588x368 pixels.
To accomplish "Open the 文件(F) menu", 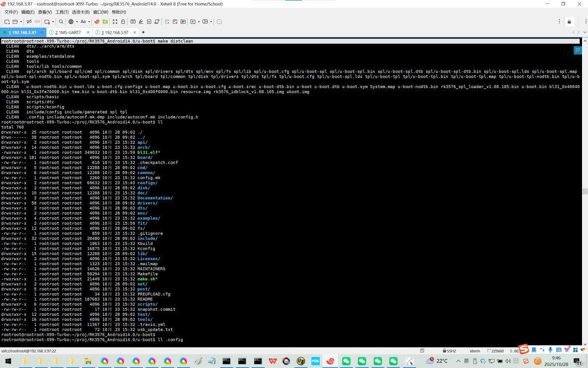I will click(11, 12).
